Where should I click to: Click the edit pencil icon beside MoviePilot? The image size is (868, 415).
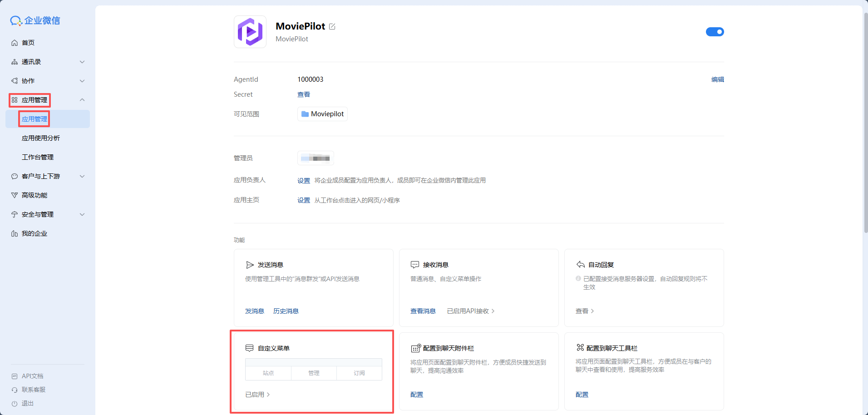[332, 27]
